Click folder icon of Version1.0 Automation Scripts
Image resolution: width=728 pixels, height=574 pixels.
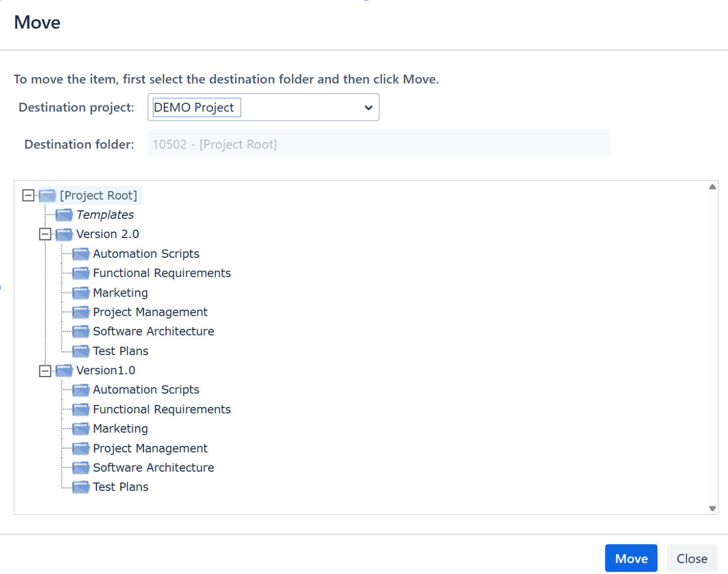pyautogui.click(x=81, y=390)
